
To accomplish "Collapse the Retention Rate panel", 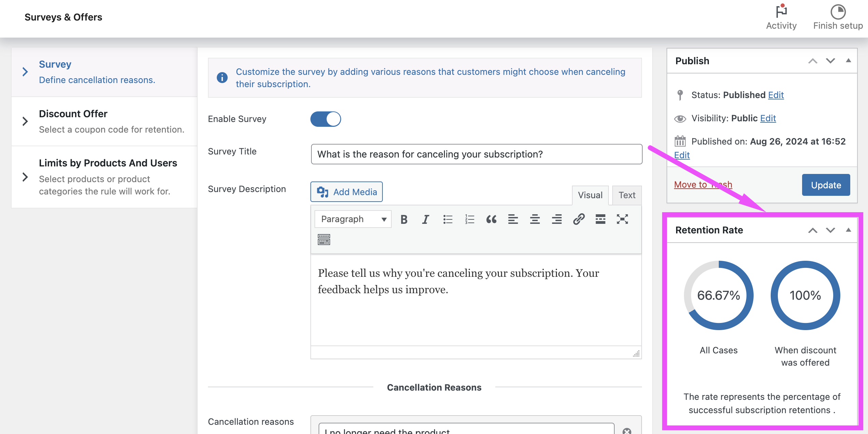I will (848, 230).
